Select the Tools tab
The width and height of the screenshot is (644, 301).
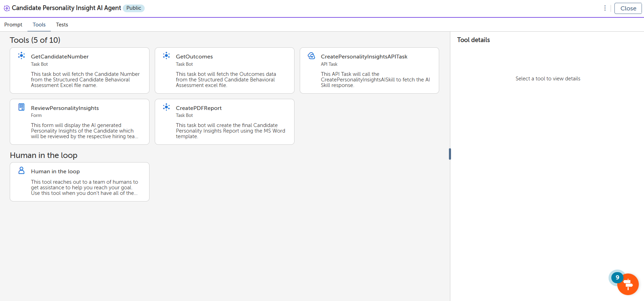39,25
